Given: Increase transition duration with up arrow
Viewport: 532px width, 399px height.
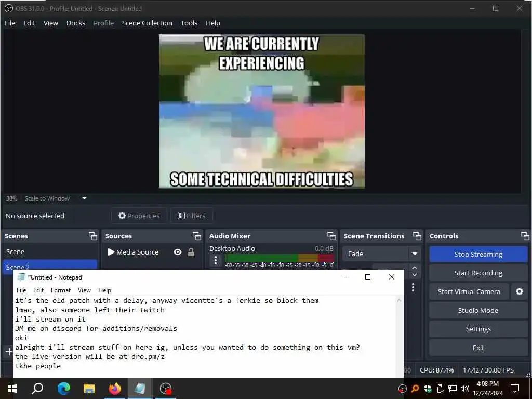Looking at the screenshot, I should click(x=415, y=268).
